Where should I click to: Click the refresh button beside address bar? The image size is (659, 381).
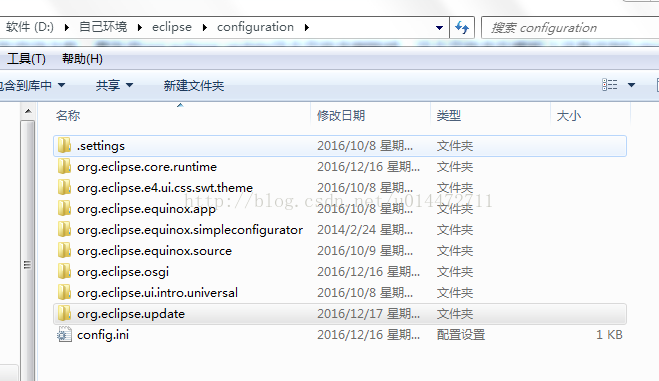pos(462,28)
